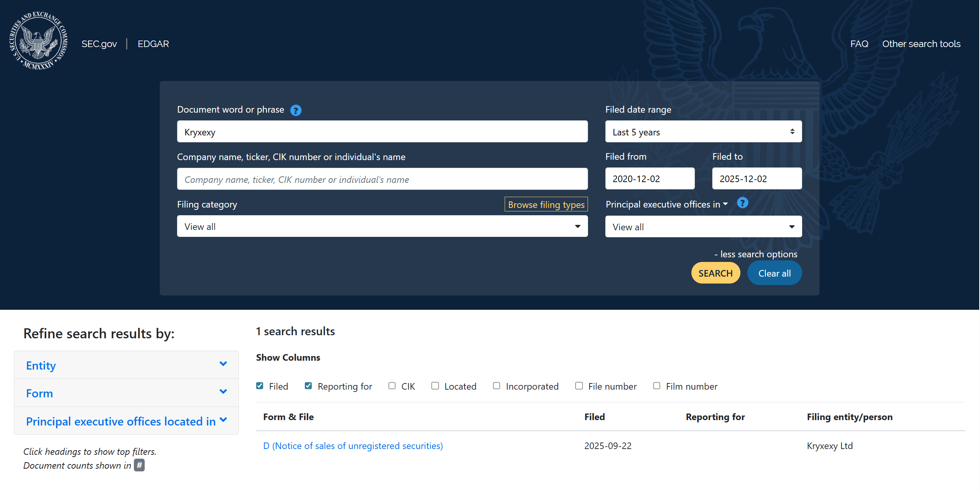Click the 1 search results text
This screenshot has height=493, width=980.
pyautogui.click(x=296, y=331)
